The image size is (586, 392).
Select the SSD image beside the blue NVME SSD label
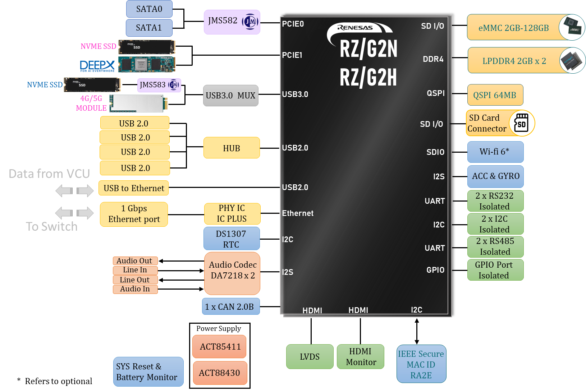(x=92, y=85)
